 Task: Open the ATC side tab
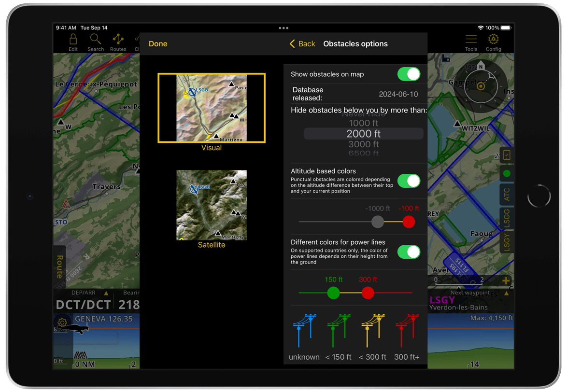(x=507, y=195)
